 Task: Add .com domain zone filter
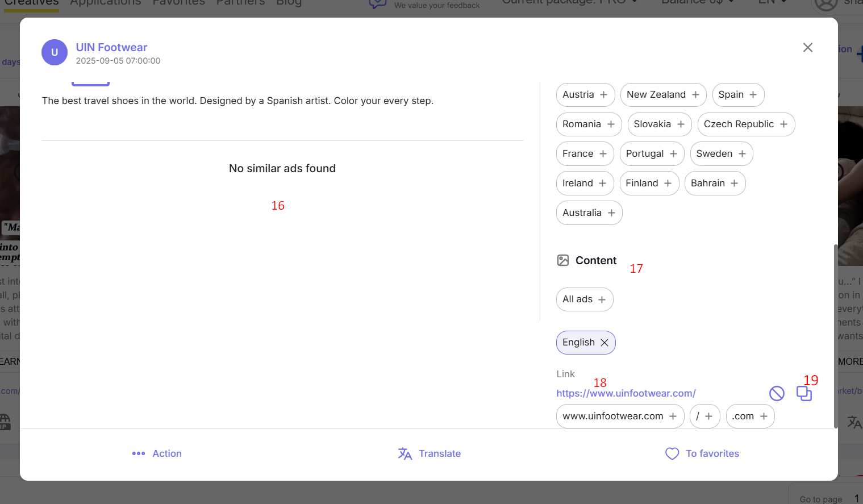[764, 416]
